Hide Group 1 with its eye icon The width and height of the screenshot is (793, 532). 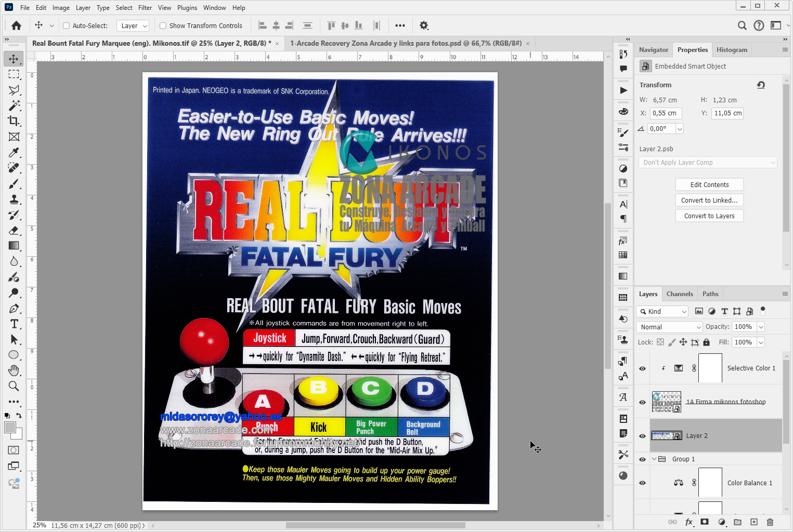click(x=642, y=459)
